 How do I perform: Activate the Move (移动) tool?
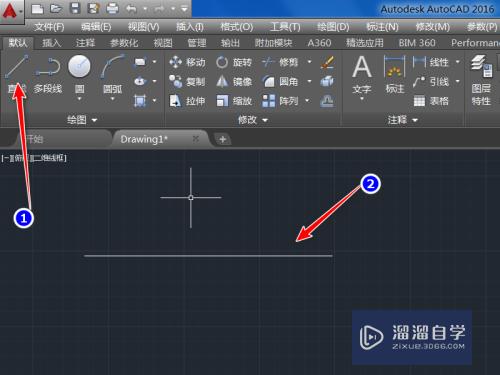coord(187,62)
